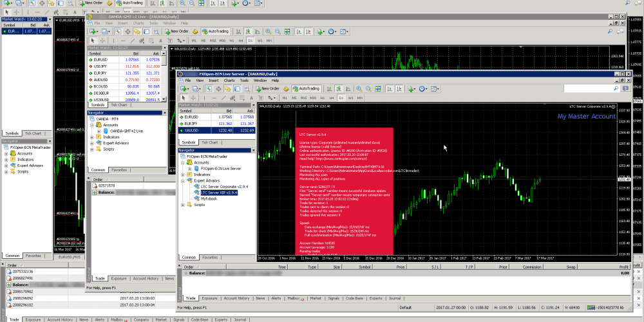Expand Indicators in FXOpen Navigator
The height and width of the screenshot is (322, 644).
pos(183,175)
